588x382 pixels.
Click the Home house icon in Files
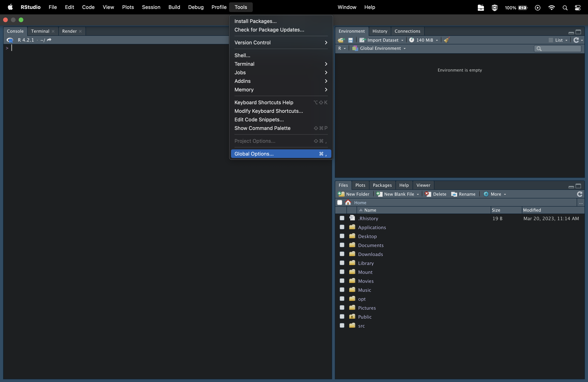pos(348,202)
